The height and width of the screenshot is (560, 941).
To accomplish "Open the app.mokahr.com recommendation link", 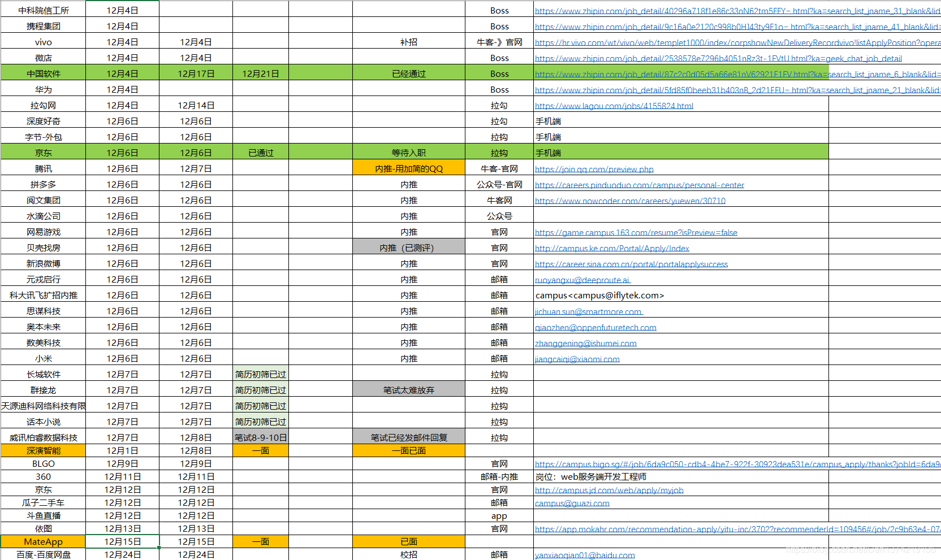I will click(737, 529).
